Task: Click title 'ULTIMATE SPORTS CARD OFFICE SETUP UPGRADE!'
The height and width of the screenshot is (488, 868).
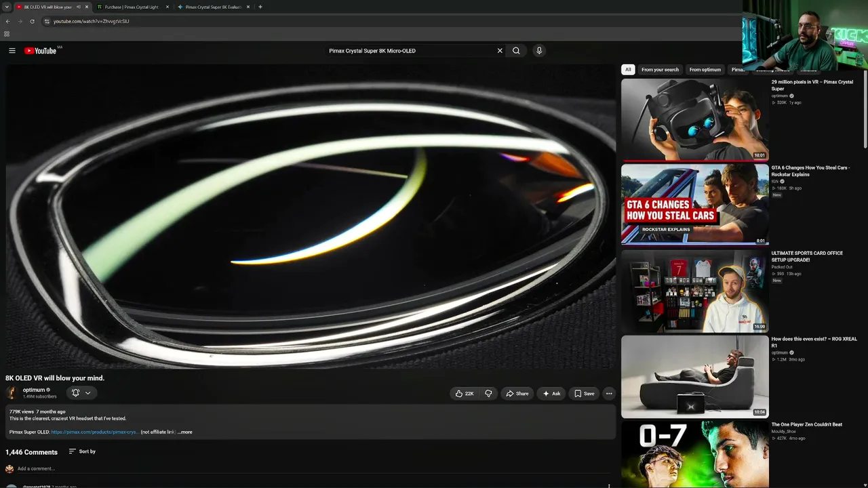Action: point(807,256)
